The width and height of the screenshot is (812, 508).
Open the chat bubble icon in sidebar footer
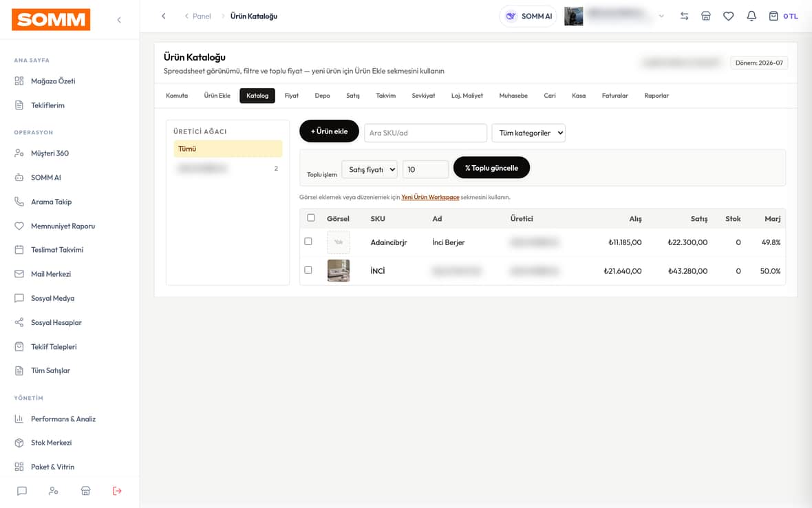pyautogui.click(x=22, y=490)
